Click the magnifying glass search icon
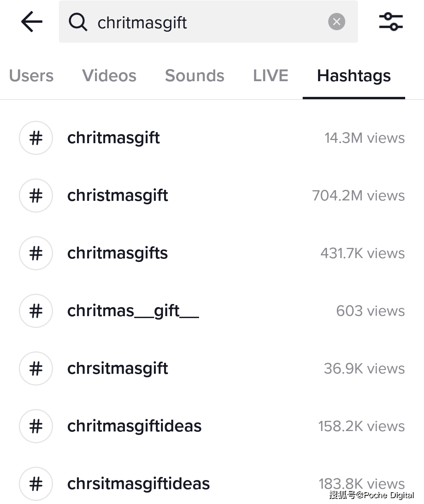This screenshot has width=424, height=504. [78, 22]
